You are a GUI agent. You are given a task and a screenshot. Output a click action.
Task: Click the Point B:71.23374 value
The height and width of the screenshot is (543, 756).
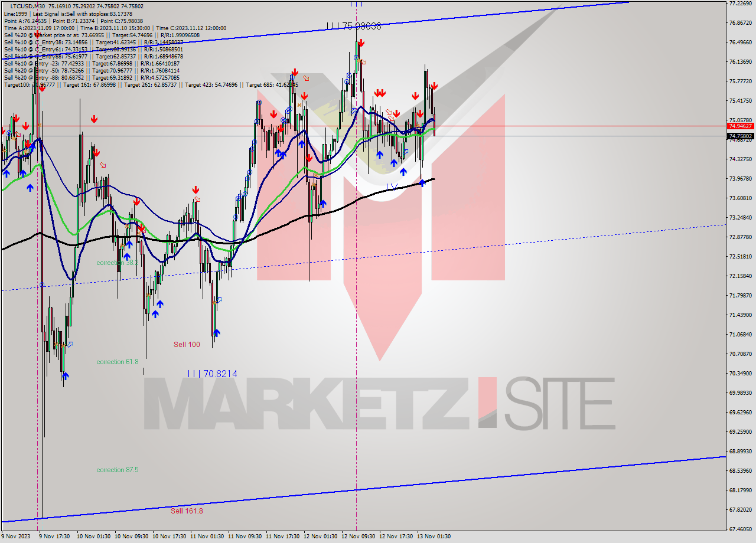pos(74,21)
